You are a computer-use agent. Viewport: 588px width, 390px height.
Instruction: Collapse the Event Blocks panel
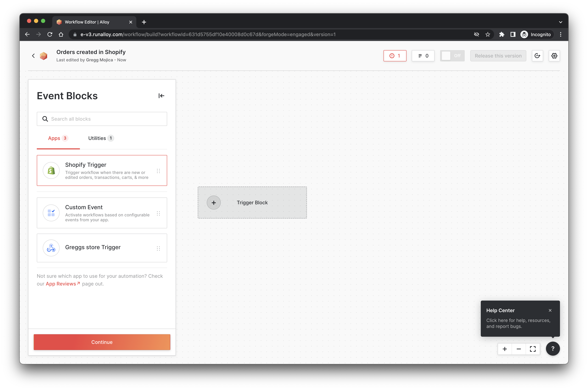161,96
